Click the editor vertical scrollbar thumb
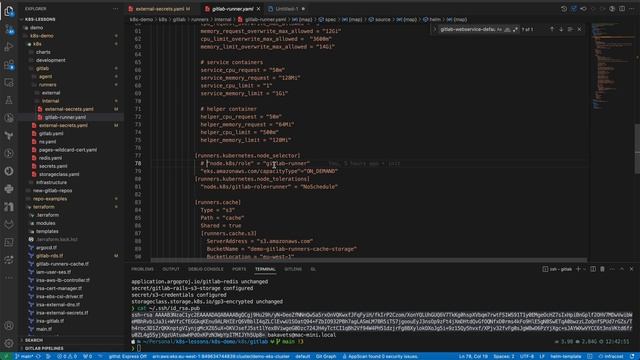This screenshot has width=640, height=360. [x=637, y=148]
